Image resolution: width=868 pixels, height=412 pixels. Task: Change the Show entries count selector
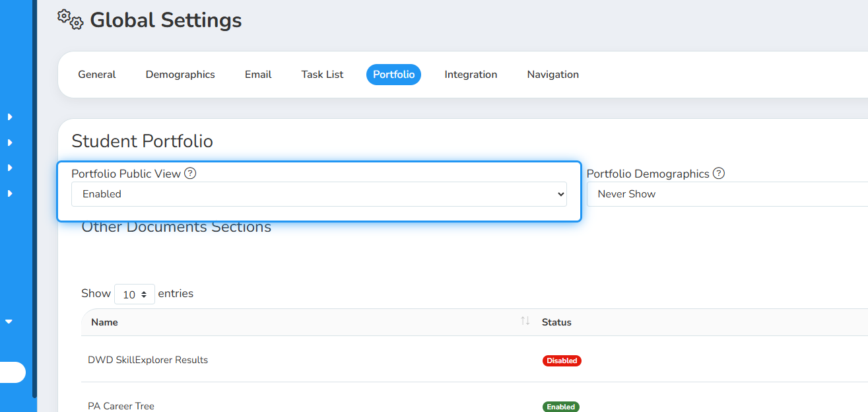135,294
